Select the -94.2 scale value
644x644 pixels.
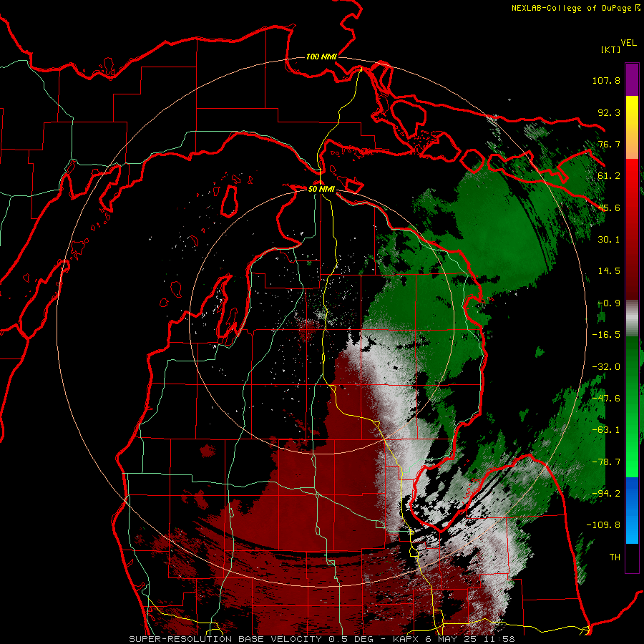(606, 494)
